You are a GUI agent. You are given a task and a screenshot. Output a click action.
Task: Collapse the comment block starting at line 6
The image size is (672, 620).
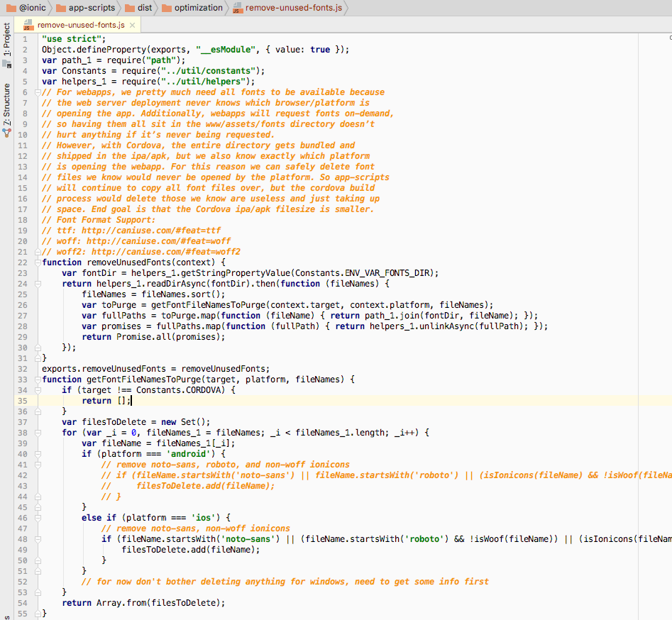[38, 92]
